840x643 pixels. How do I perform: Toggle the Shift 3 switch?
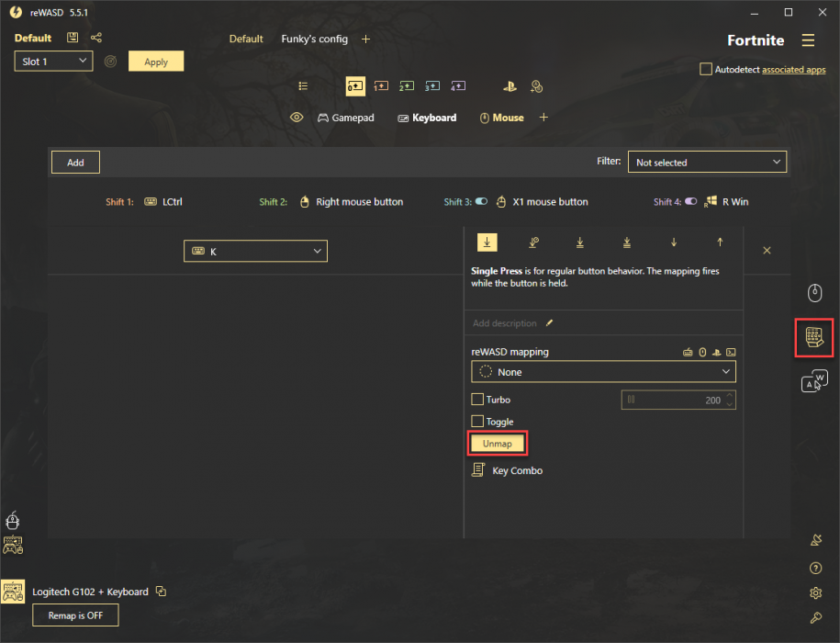[481, 202]
